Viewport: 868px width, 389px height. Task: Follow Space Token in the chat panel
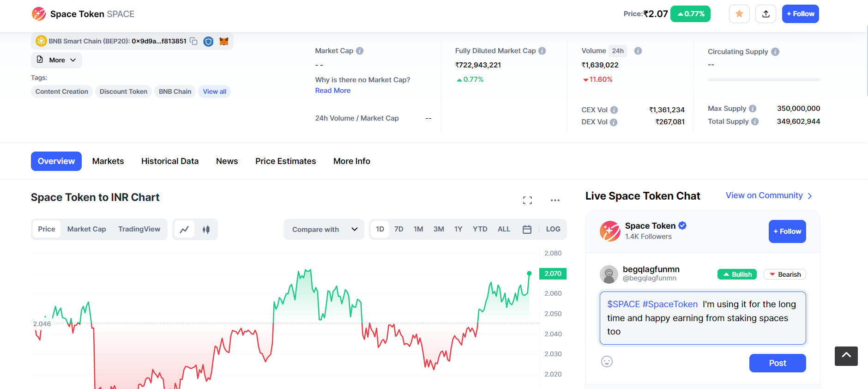tap(787, 231)
